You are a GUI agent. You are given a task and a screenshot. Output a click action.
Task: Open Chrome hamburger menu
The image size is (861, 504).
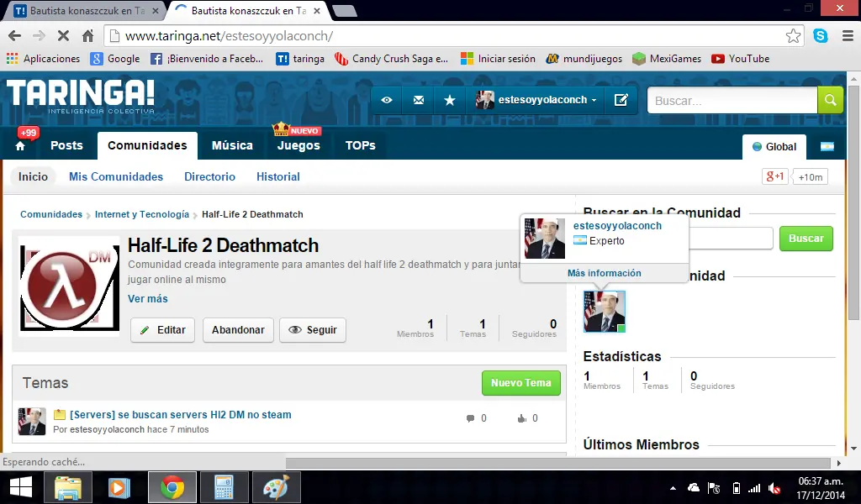pyautogui.click(x=848, y=36)
